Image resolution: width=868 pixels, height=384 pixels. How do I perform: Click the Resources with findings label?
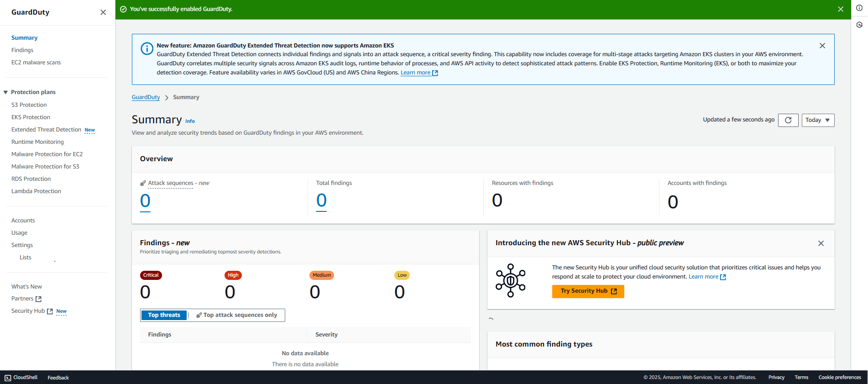[523, 183]
